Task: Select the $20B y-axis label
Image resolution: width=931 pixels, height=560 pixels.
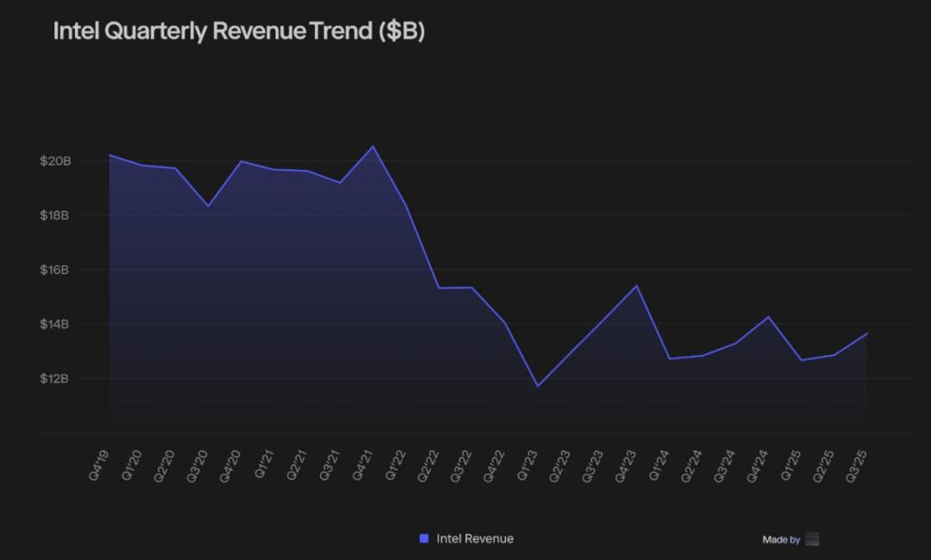Action: tap(55, 161)
